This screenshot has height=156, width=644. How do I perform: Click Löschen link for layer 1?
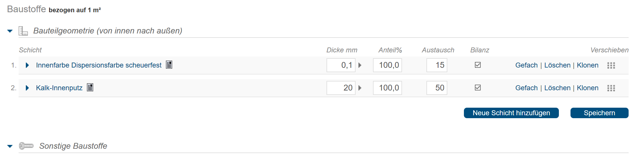pos(557,65)
